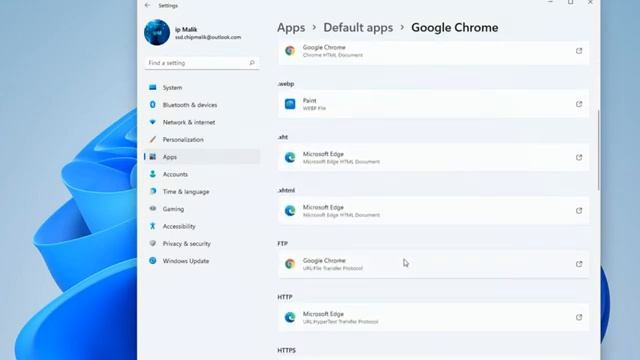Open Personalization settings
Image resolution: width=640 pixels, height=360 pixels.
[202, 140]
